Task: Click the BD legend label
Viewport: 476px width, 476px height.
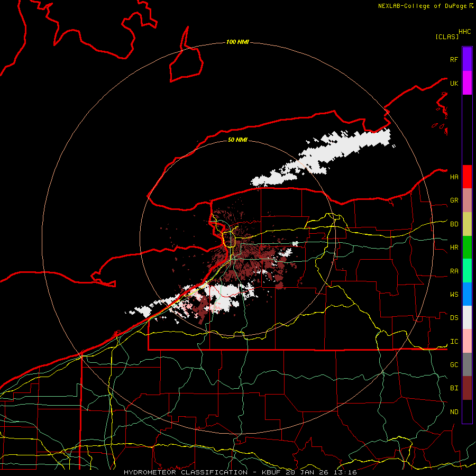Action: click(x=454, y=224)
